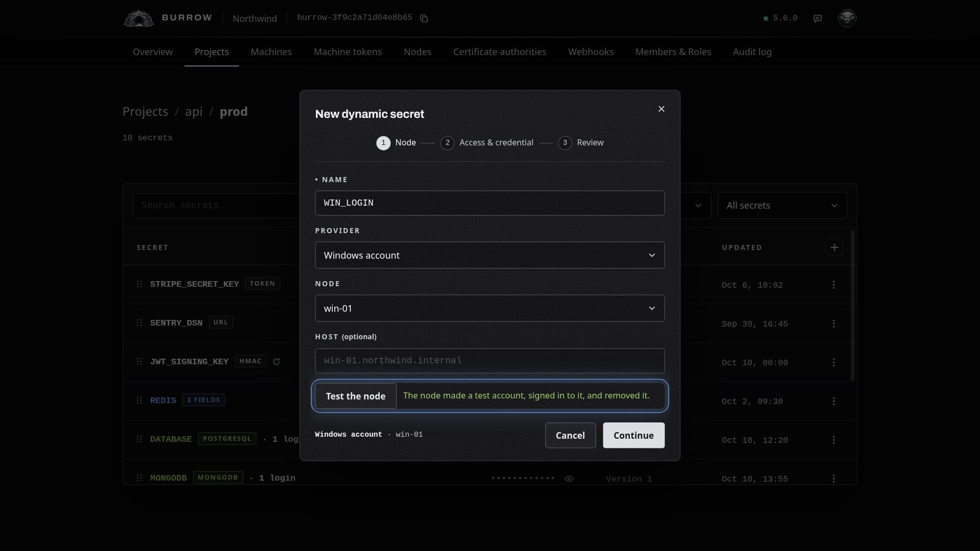Reveal the MONGODB secret value
Viewport: 980px width, 551px height.
click(x=569, y=479)
